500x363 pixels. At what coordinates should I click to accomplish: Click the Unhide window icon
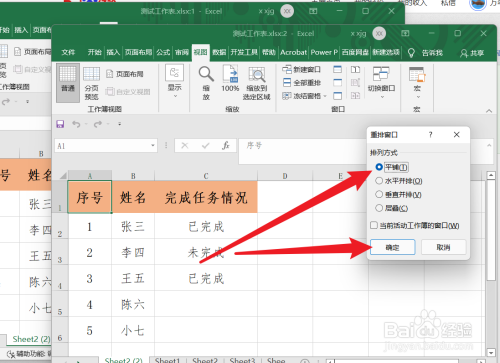pos(337,96)
